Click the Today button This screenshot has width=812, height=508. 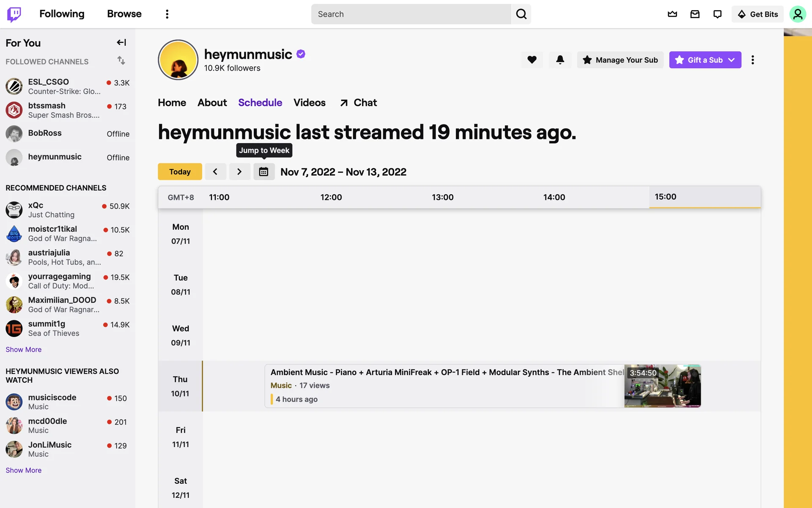[x=180, y=172]
